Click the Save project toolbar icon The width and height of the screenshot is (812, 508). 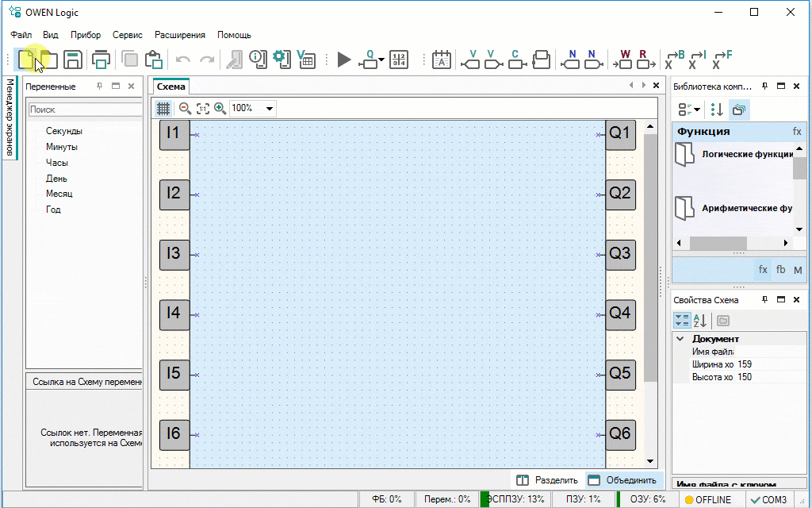tap(73, 60)
